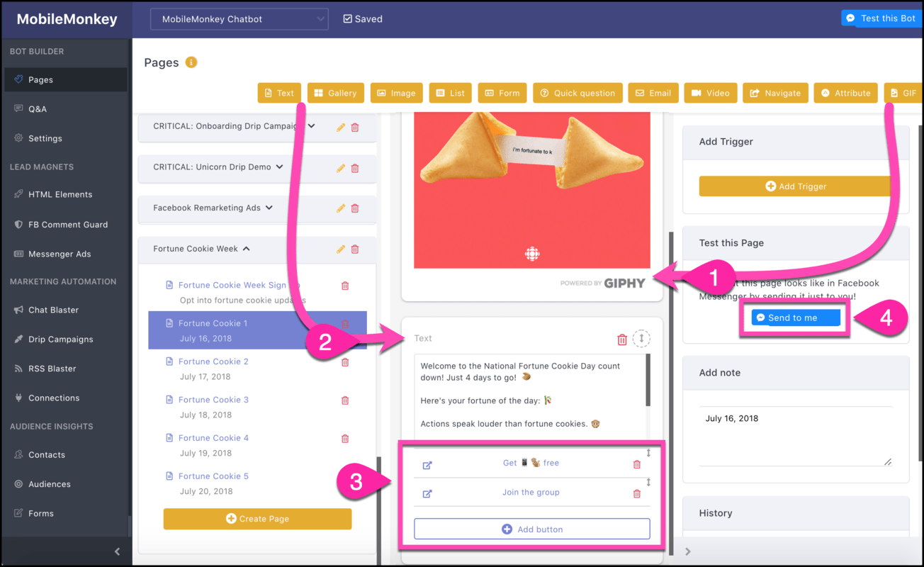Image resolution: width=924 pixels, height=567 pixels.
Task: Add an Image widget
Action: point(396,93)
